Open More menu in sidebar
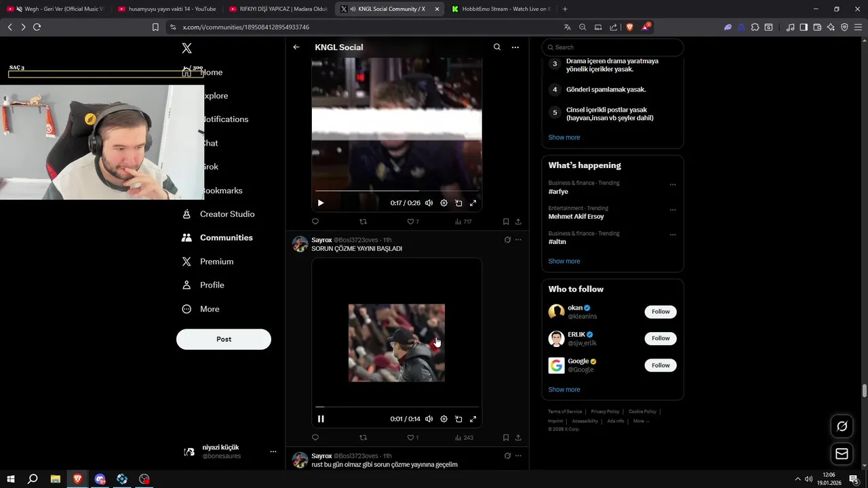868x488 pixels. [201, 309]
